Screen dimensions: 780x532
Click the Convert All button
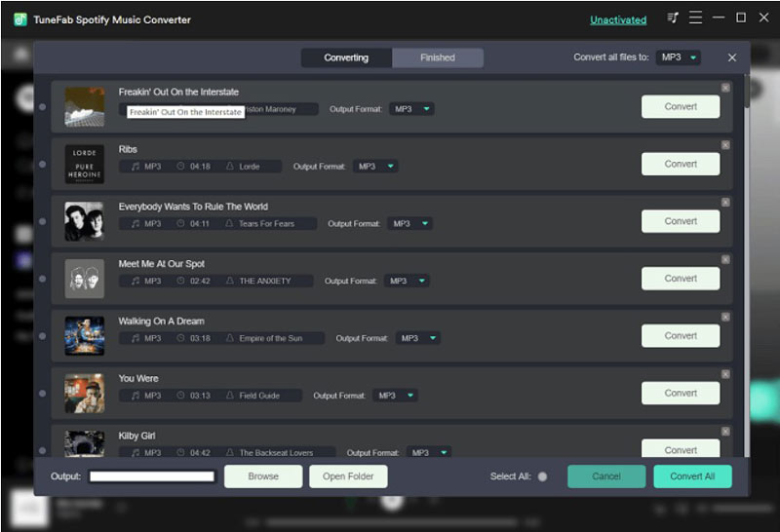(x=692, y=476)
